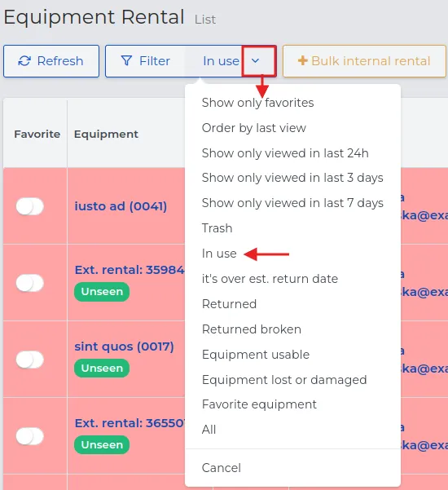The height and width of the screenshot is (490, 448).
Task: Click the Filter funnel icon
Action: 126,61
